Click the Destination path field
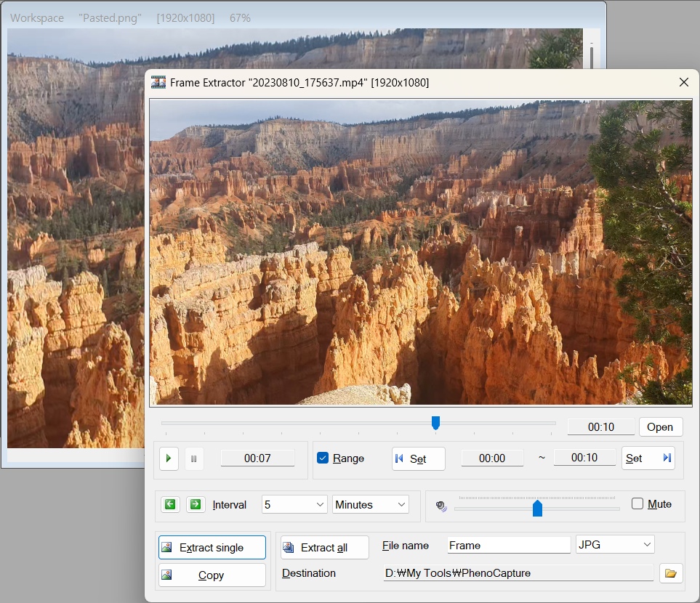 point(518,573)
